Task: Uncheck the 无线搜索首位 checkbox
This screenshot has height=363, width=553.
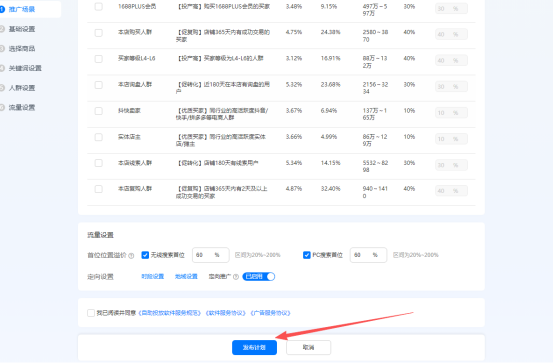Action: (x=145, y=255)
